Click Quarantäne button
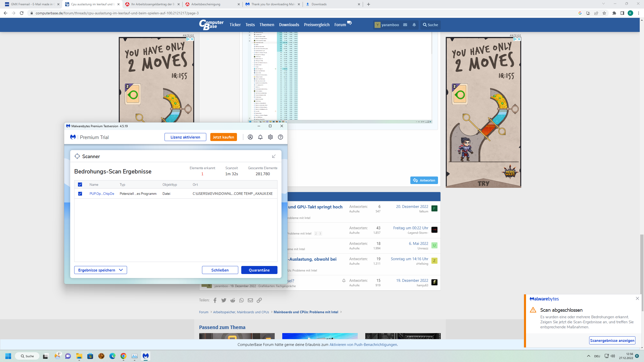The image size is (644, 362). point(259,270)
